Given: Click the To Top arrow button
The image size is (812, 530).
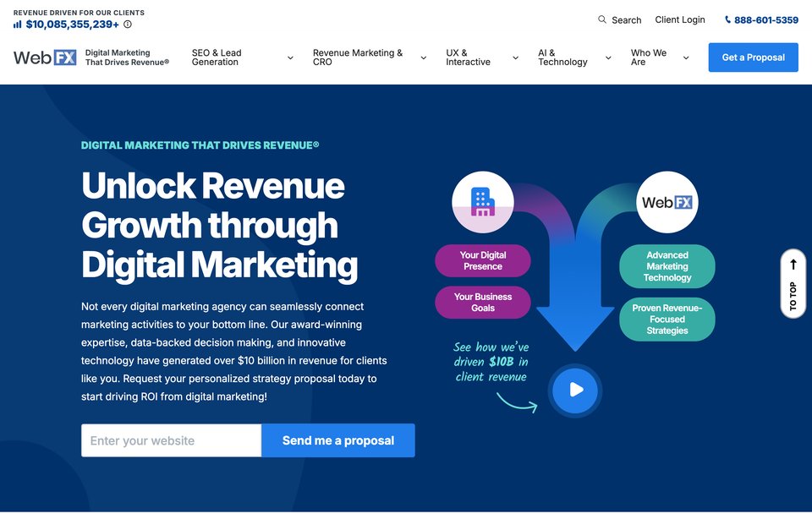Looking at the screenshot, I should tap(793, 284).
